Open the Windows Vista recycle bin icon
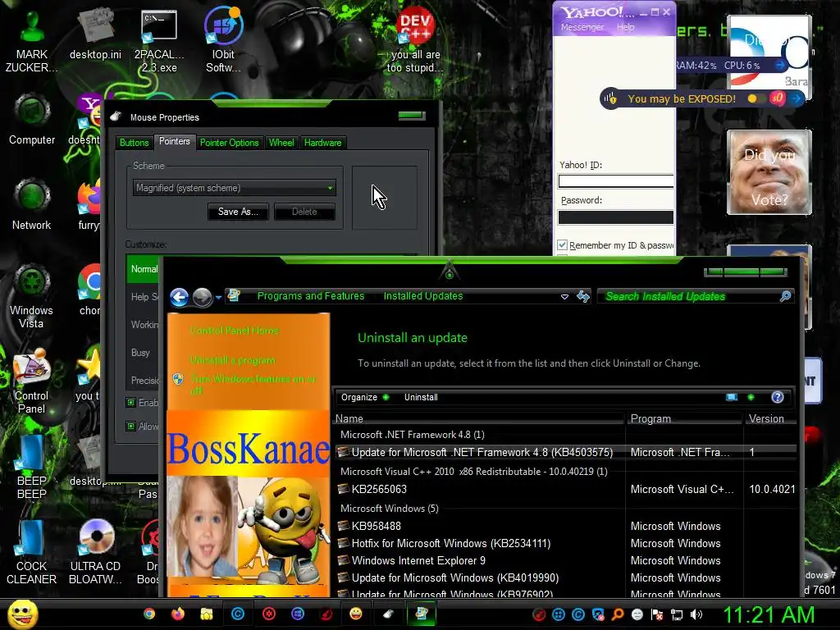Viewport: 840px width, 630px height. (32, 296)
